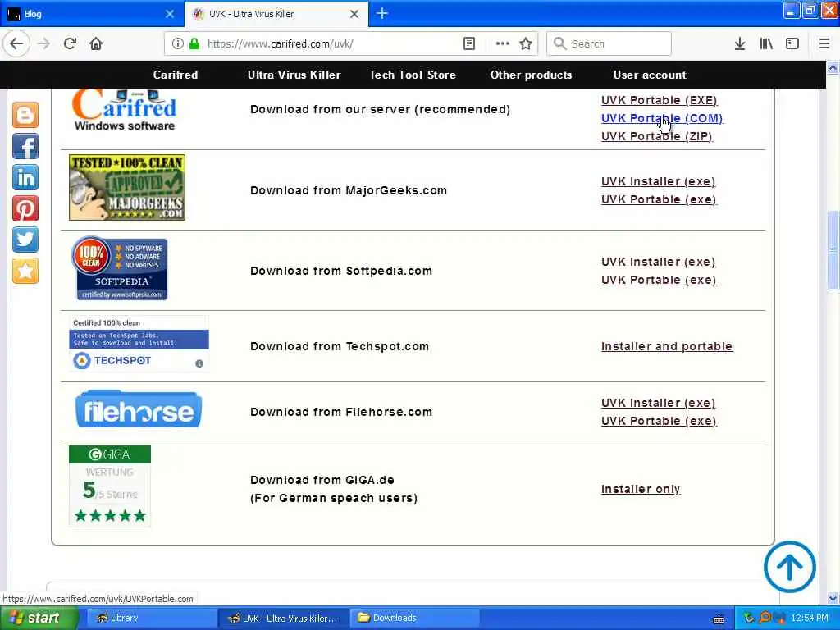This screenshot has height=630, width=840.
Task: Open Filehorse UVK Installer (exe) link
Action: [658, 403]
